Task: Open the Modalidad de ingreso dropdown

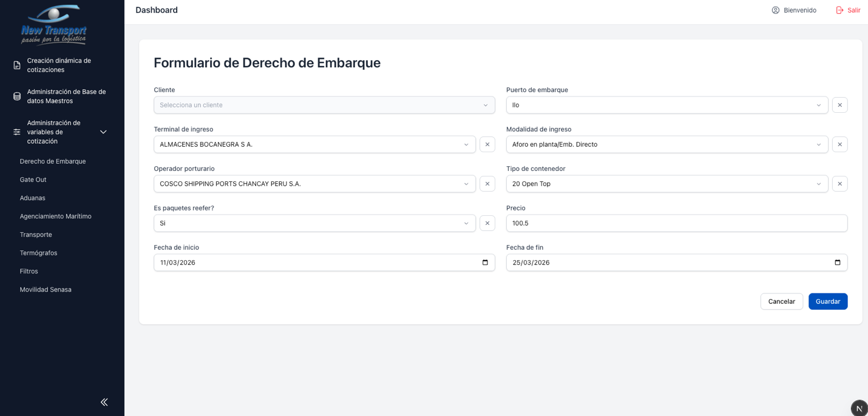Action: pyautogui.click(x=666, y=144)
